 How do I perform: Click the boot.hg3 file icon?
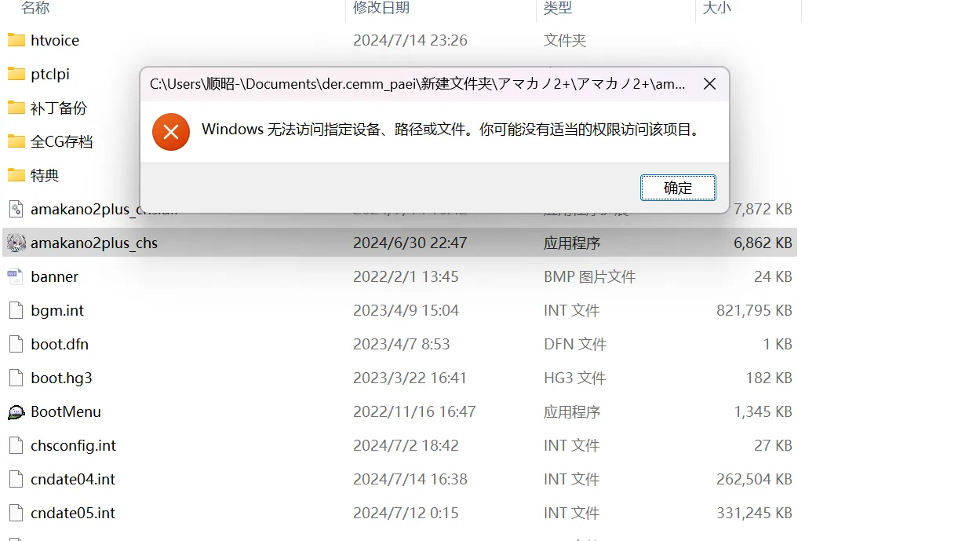pyautogui.click(x=16, y=378)
